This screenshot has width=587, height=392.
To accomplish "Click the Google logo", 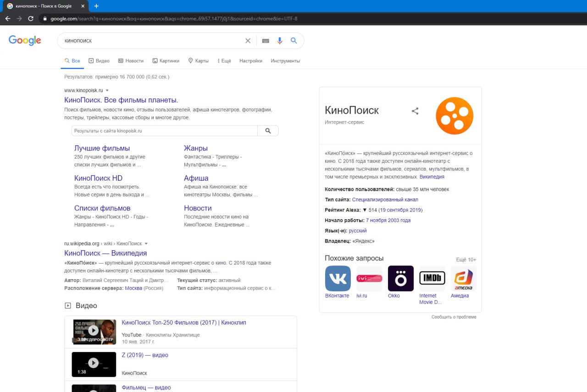I will point(25,40).
